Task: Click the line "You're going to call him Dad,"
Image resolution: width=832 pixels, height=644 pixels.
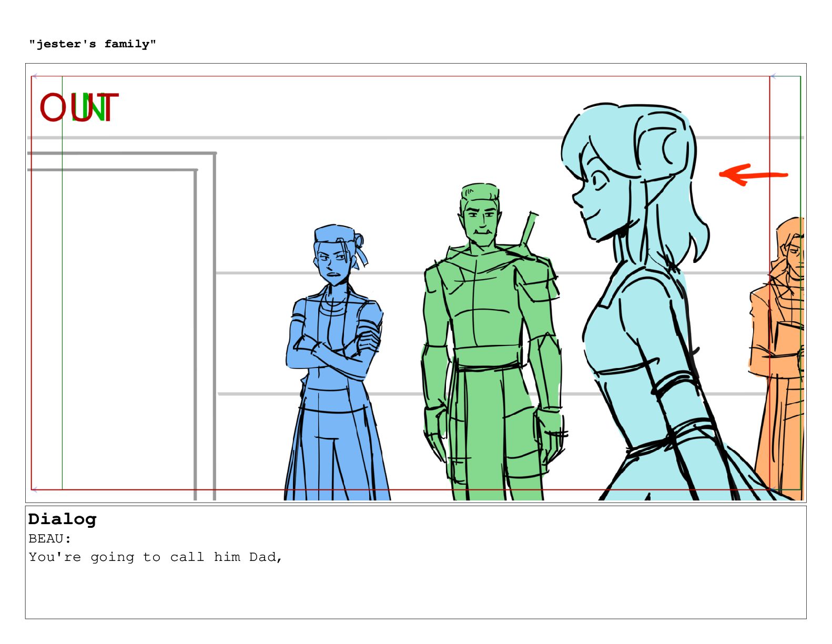Action: pos(156,557)
